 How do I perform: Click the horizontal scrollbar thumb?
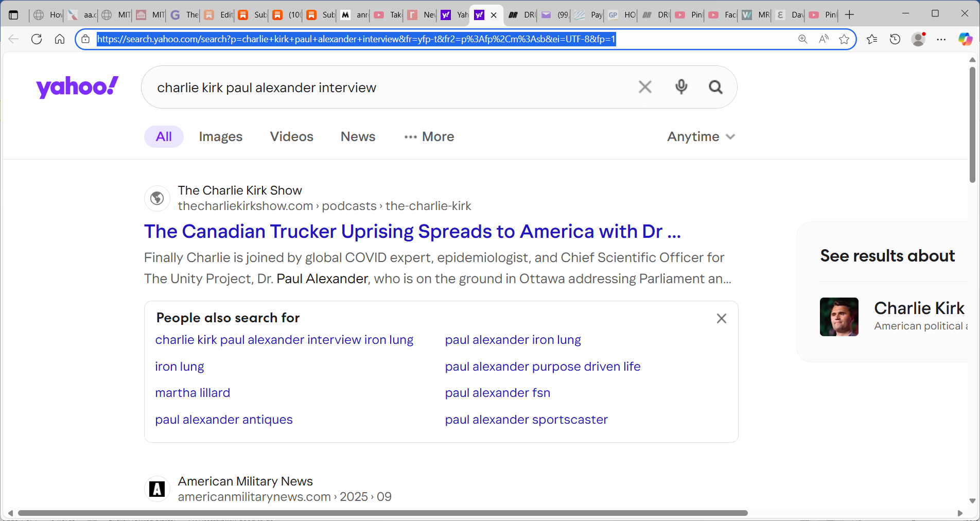click(x=382, y=513)
